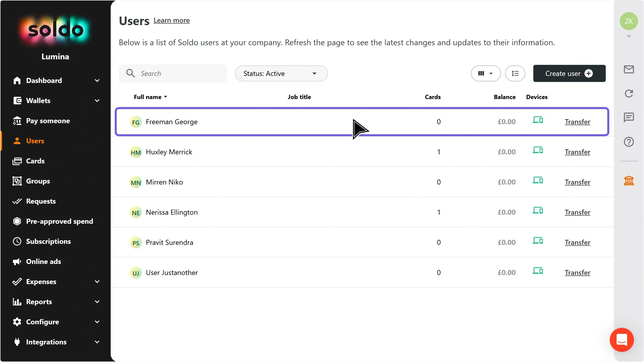
Task: Open the chat messages icon
Action: [x=629, y=117]
